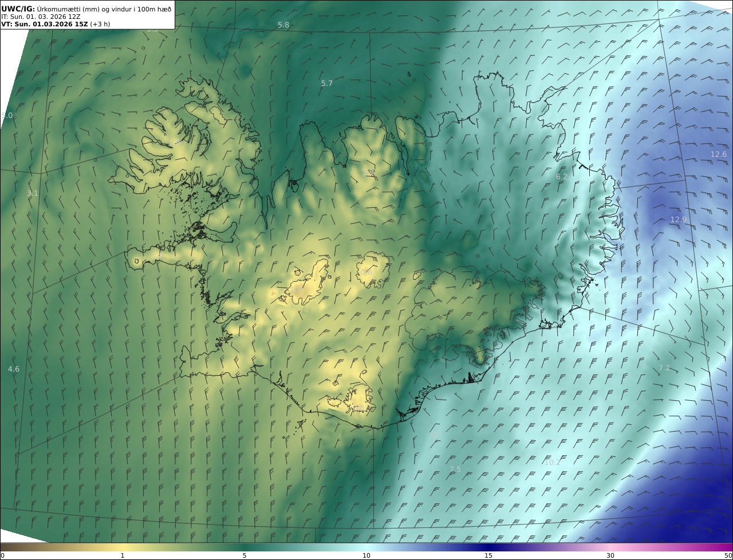Click the colorbar tick label 50

pos(728,555)
